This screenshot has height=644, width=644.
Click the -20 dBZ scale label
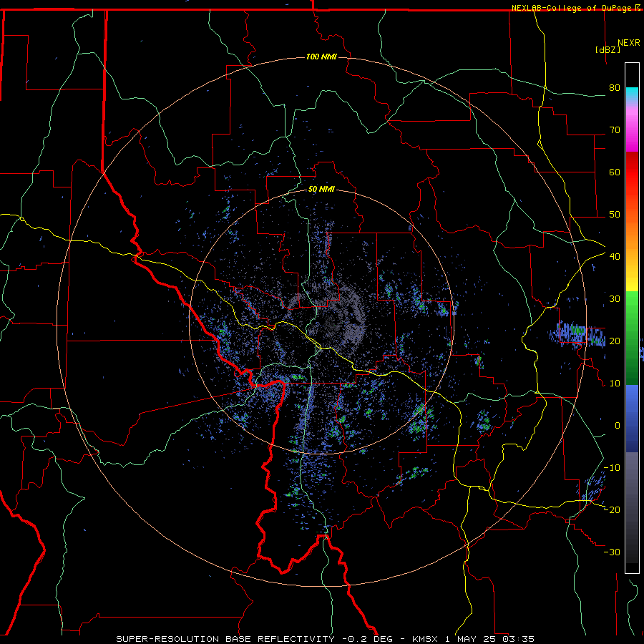[612, 509]
